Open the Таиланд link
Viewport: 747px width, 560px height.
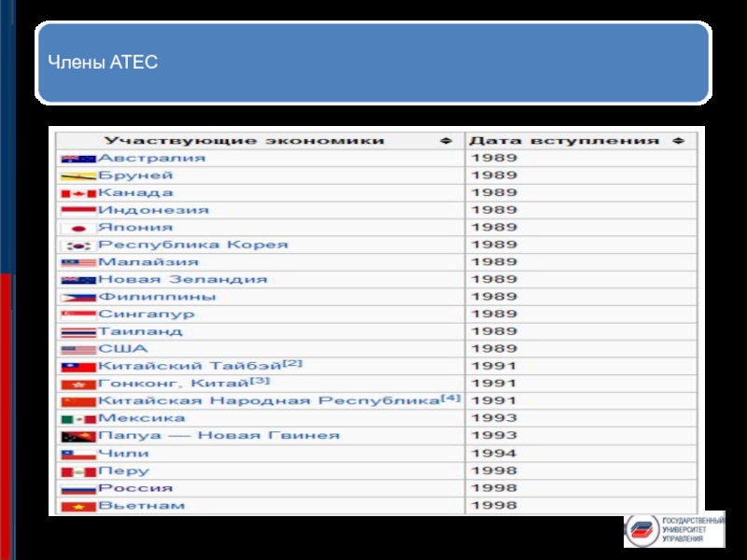[x=140, y=331]
